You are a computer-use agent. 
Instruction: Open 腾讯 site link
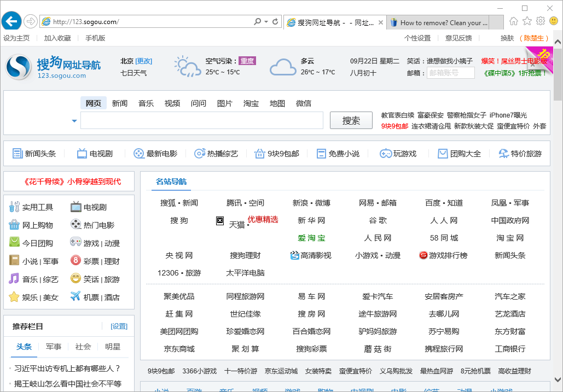tap(234, 203)
